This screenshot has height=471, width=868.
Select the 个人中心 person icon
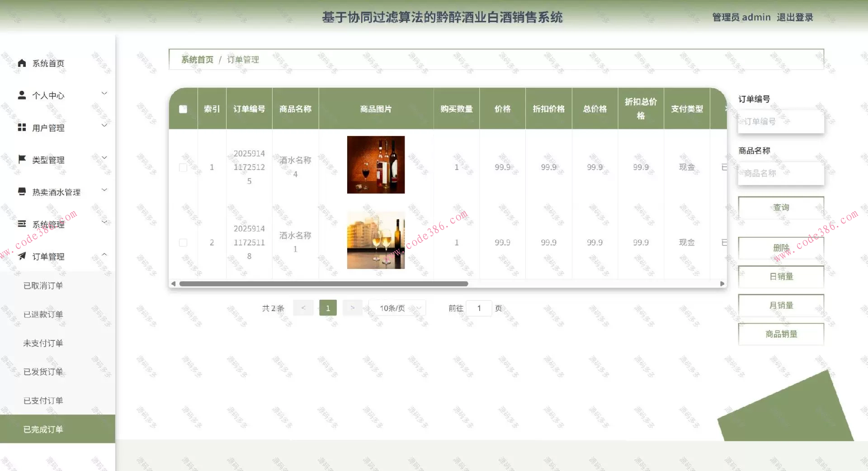click(21, 95)
